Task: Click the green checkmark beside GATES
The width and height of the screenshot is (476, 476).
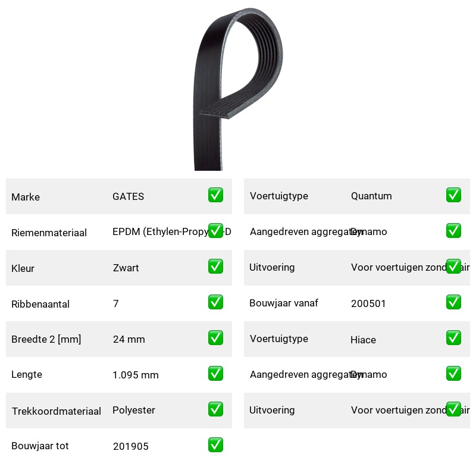Action: click(x=215, y=195)
